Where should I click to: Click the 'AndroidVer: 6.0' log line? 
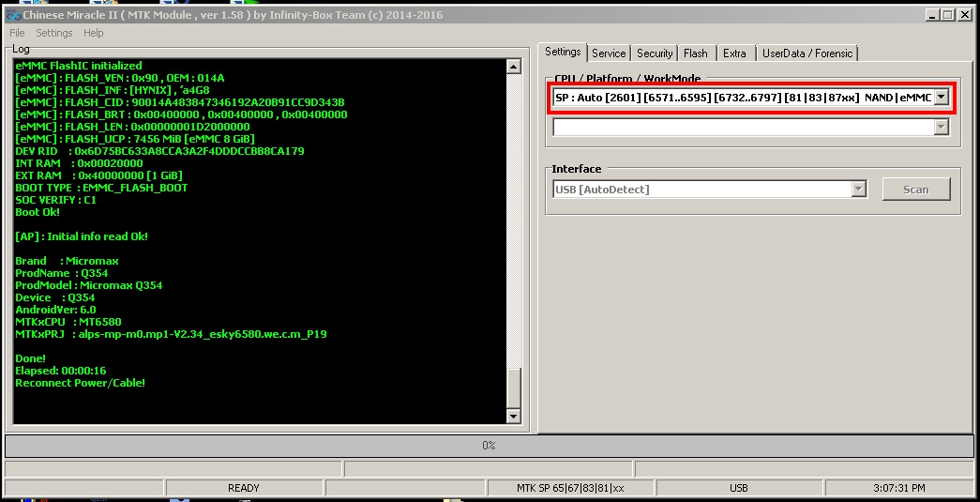pos(55,310)
